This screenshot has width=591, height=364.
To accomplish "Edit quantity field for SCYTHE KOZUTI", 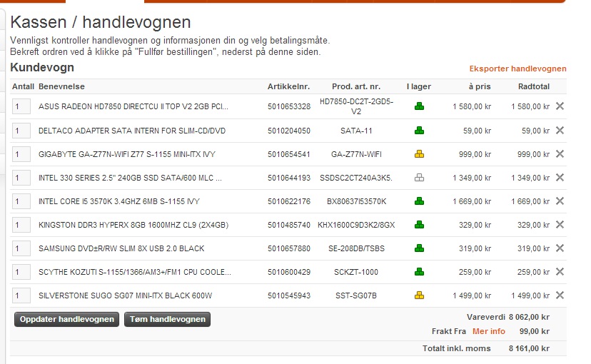I will pyautogui.click(x=21, y=272).
